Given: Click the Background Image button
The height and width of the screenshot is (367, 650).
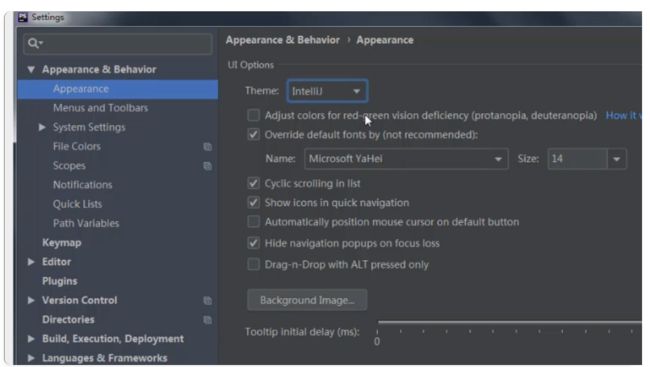Looking at the screenshot, I should (x=307, y=300).
